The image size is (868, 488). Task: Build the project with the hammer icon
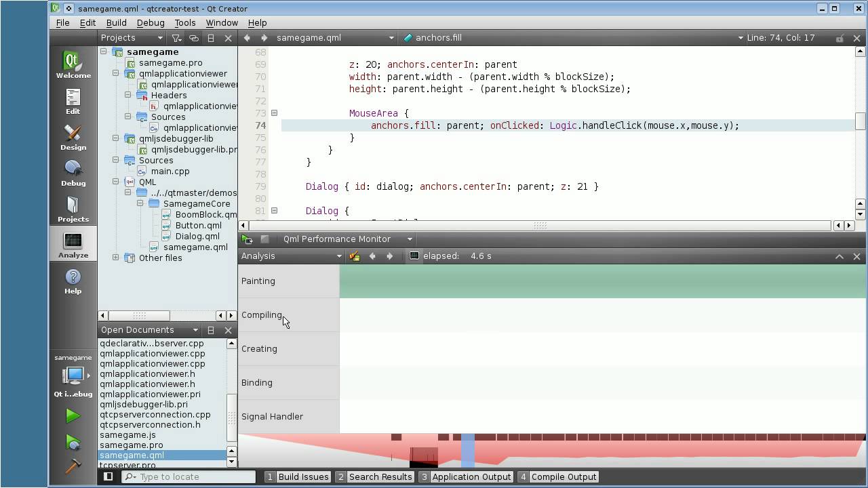coord(73,466)
